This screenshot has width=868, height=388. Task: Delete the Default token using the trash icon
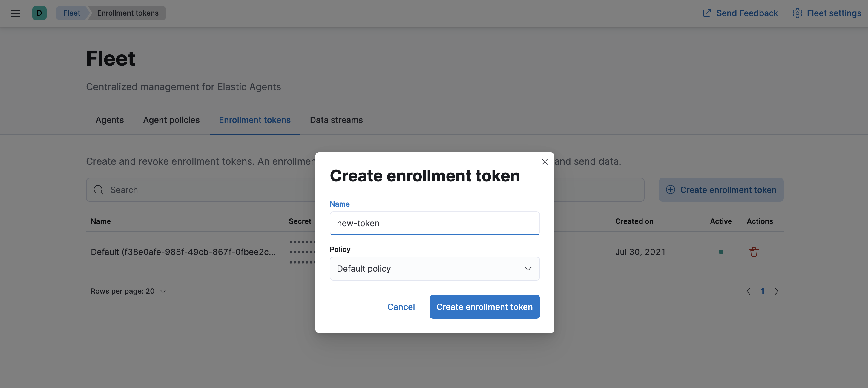[754, 252]
